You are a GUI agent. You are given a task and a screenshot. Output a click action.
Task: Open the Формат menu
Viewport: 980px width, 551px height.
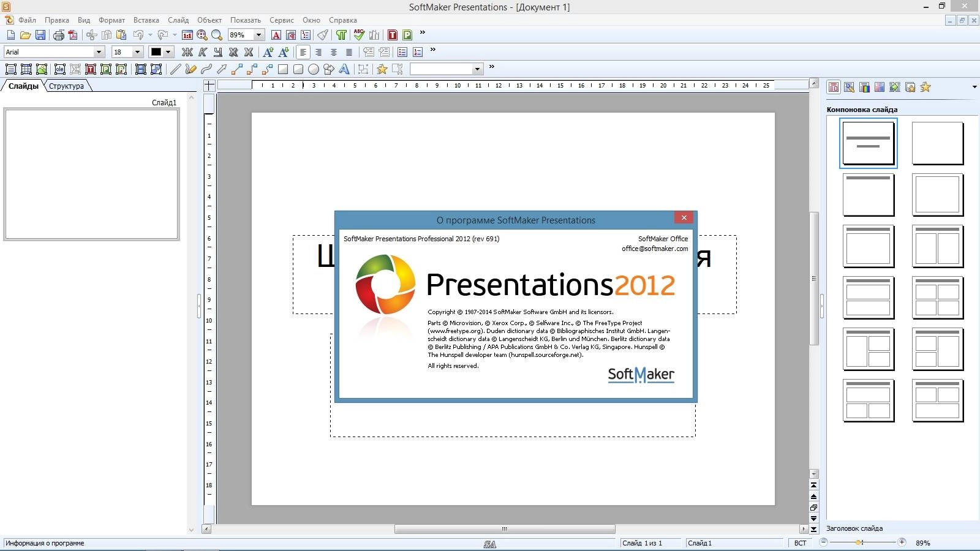click(x=111, y=20)
